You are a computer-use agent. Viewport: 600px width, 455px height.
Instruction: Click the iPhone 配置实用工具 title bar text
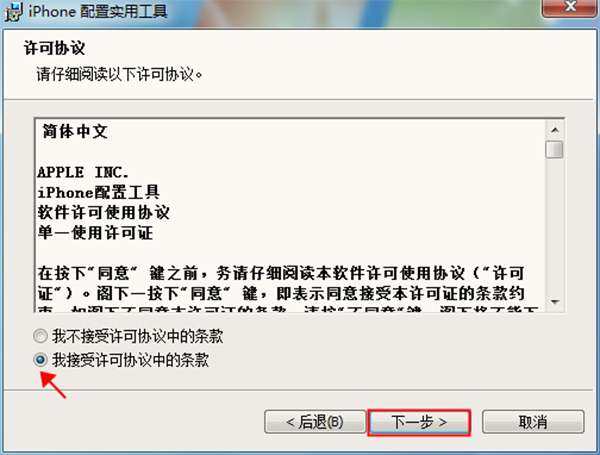98,11
